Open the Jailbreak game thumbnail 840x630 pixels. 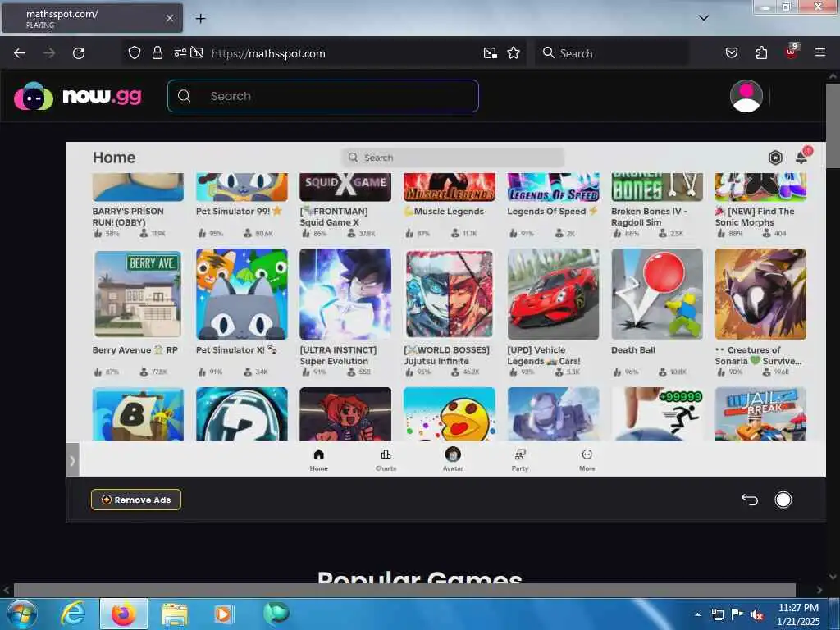(x=760, y=414)
